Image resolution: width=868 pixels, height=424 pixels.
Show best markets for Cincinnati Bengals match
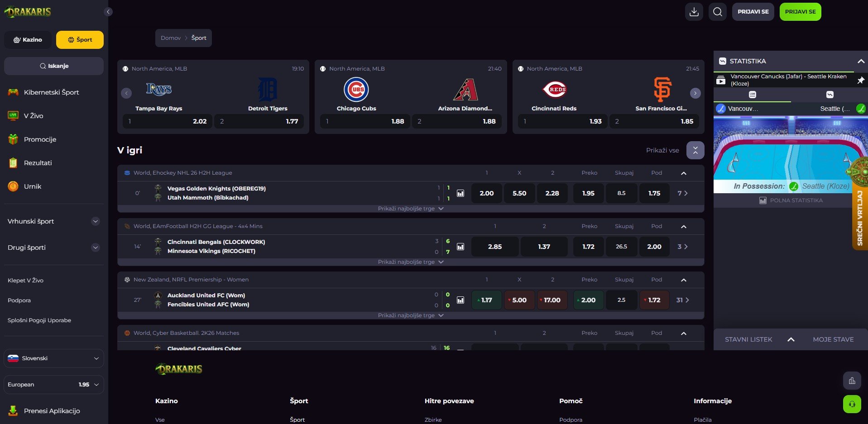coord(411,262)
